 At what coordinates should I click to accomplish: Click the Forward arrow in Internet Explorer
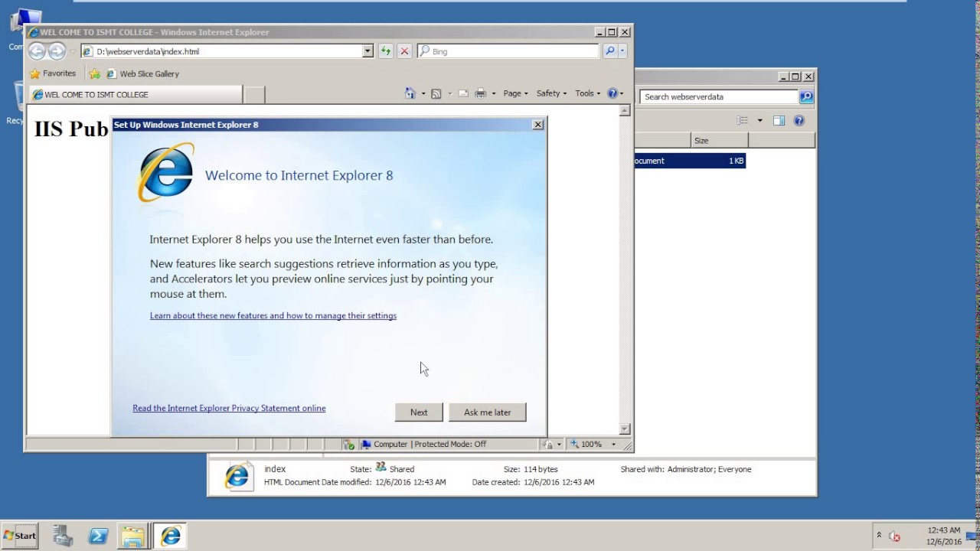[x=57, y=51]
